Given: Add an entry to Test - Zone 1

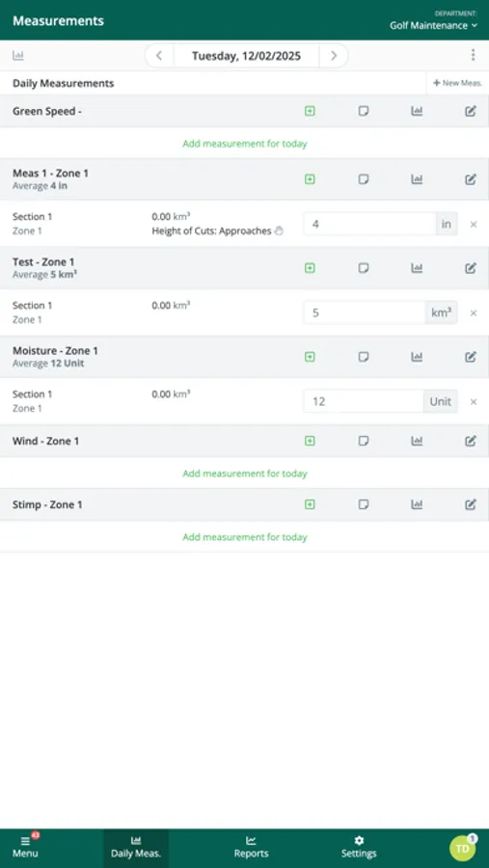Looking at the screenshot, I should point(310,268).
